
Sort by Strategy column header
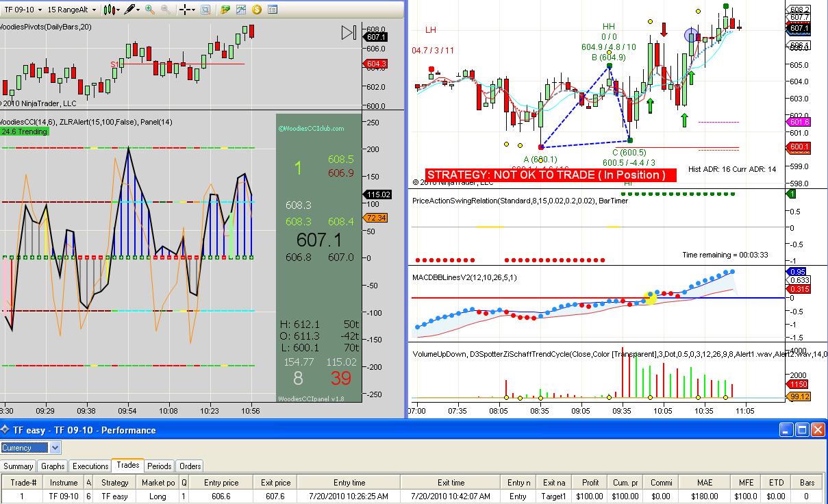[115, 483]
